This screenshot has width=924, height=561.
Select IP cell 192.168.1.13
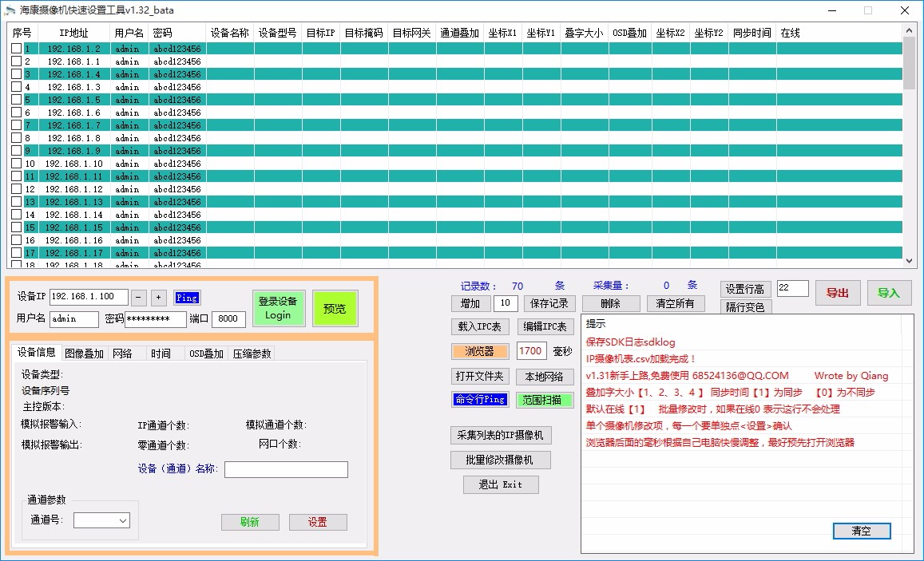pos(73,202)
